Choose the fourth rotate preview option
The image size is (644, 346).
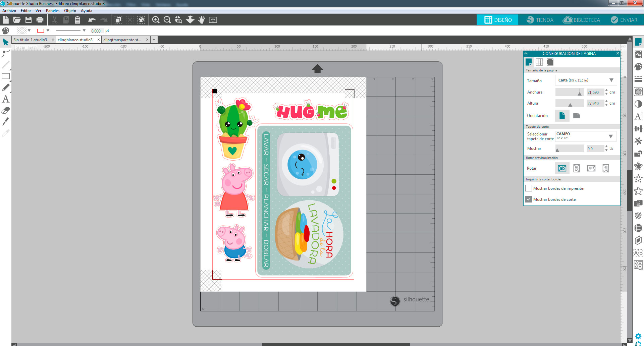click(606, 168)
